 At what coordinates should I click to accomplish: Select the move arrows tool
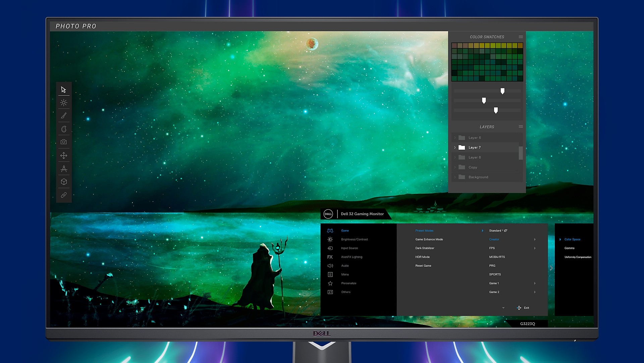[x=64, y=155]
